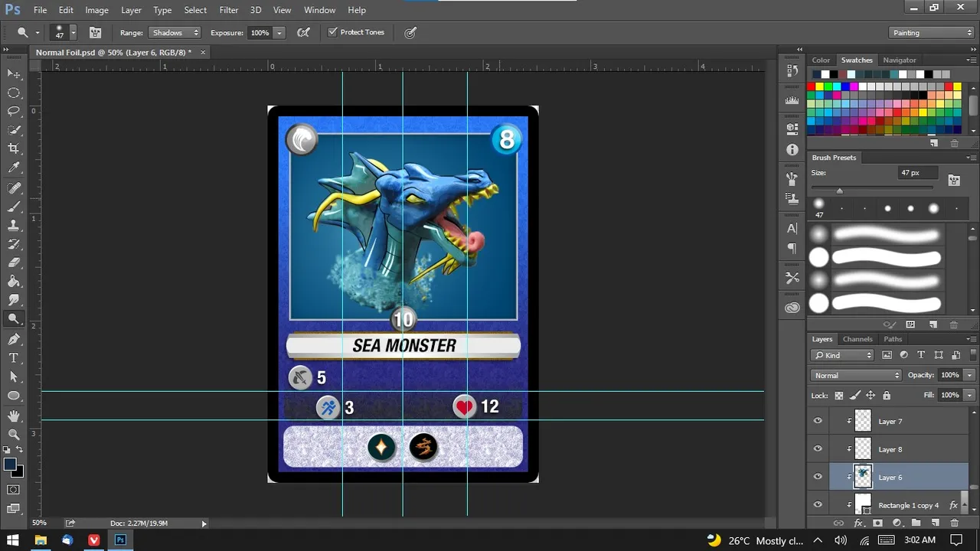
Task: Select the Eyedropper tool
Action: pyautogui.click(x=14, y=168)
